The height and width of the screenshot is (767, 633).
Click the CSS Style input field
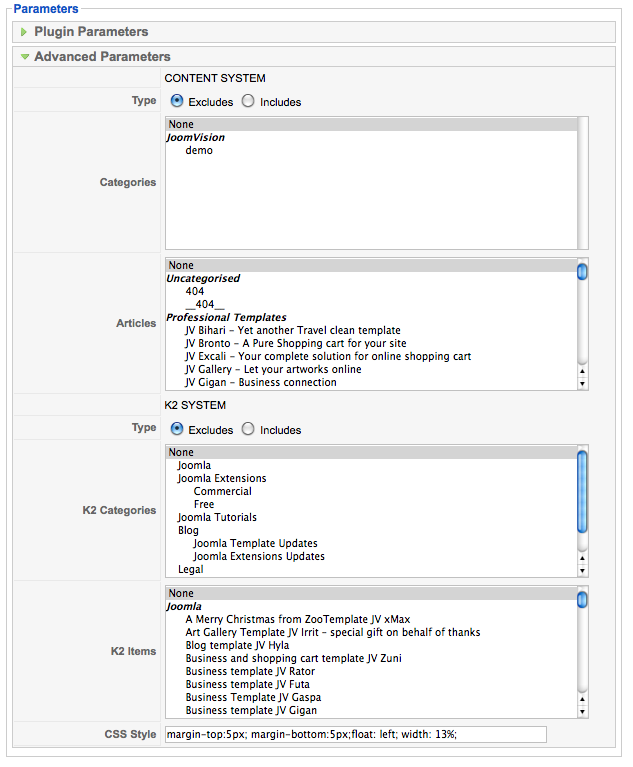tap(356, 735)
